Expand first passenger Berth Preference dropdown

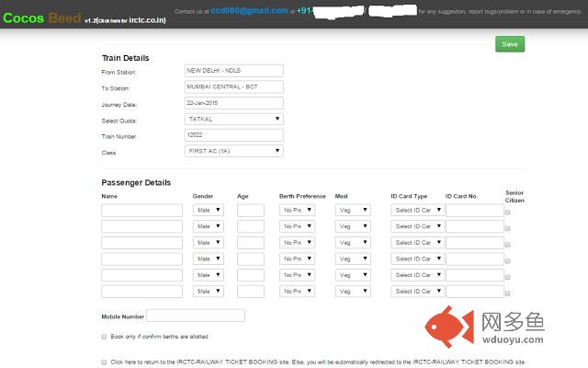point(296,211)
